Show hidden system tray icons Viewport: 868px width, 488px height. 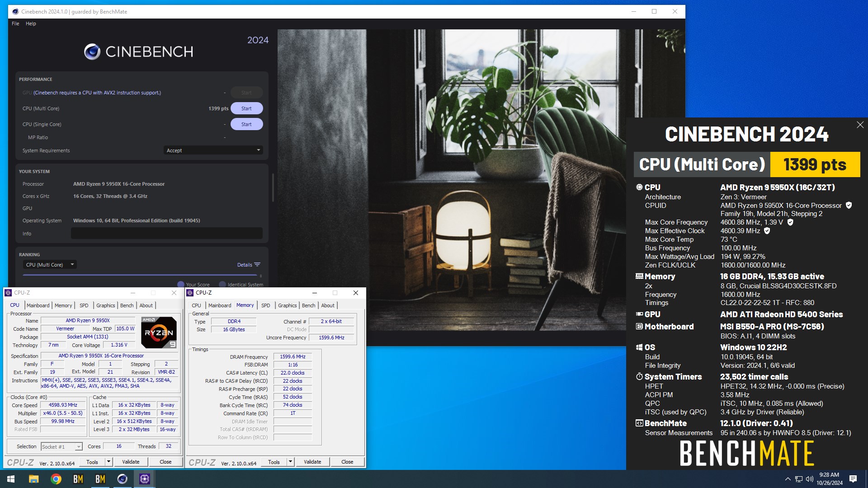click(x=788, y=479)
